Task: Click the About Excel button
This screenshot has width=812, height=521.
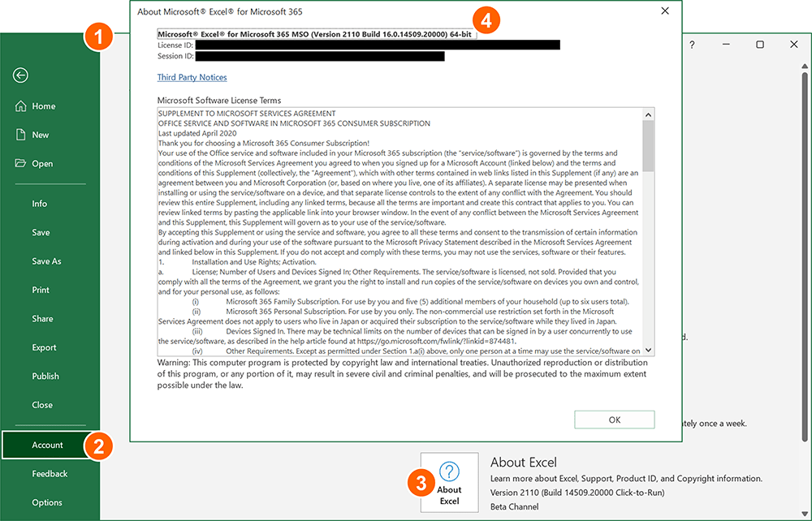Action: coord(450,483)
